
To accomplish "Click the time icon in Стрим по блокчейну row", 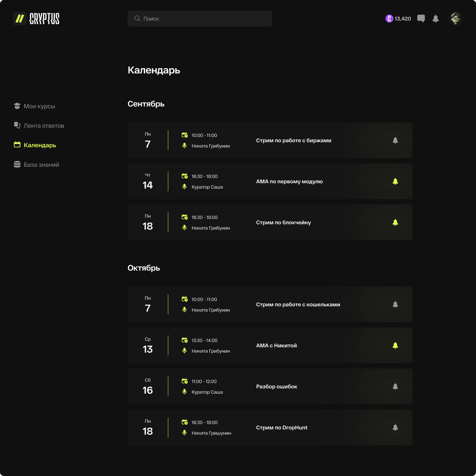I will (185, 217).
